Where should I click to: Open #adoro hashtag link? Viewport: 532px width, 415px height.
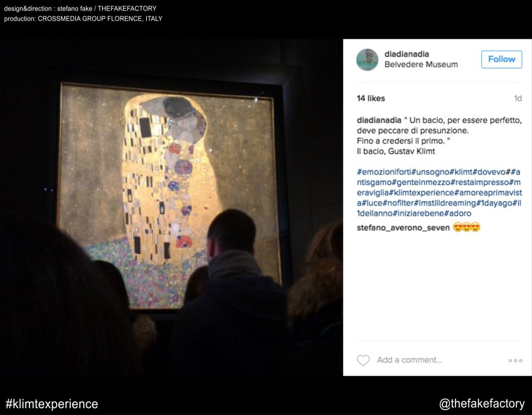[458, 213]
